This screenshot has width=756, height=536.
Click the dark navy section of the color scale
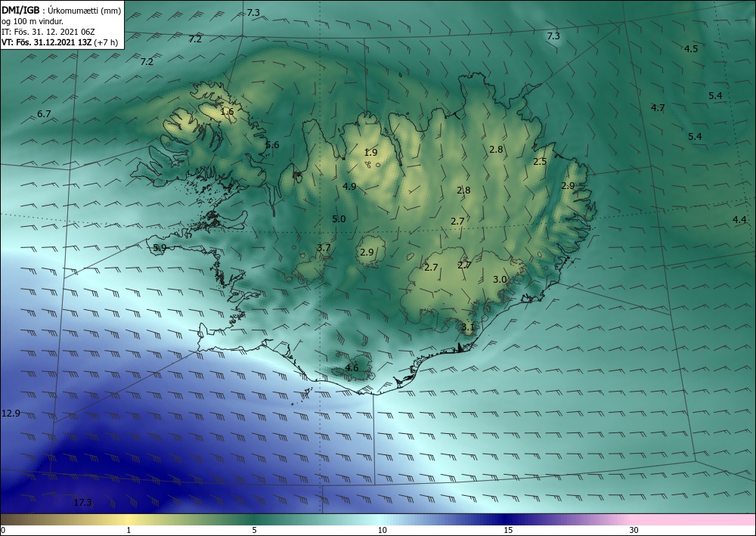click(x=507, y=519)
